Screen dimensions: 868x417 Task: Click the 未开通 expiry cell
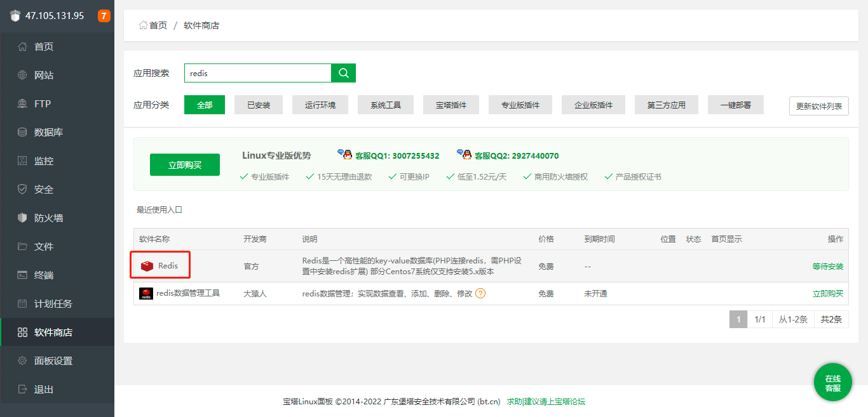point(596,293)
